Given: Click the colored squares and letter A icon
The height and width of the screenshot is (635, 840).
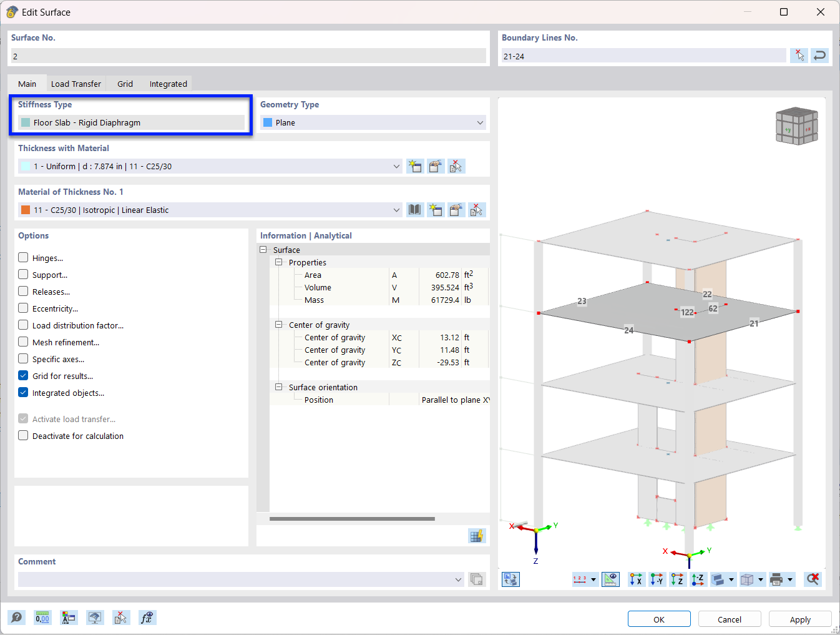Looking at the screenshot, I should coord(69,618).
